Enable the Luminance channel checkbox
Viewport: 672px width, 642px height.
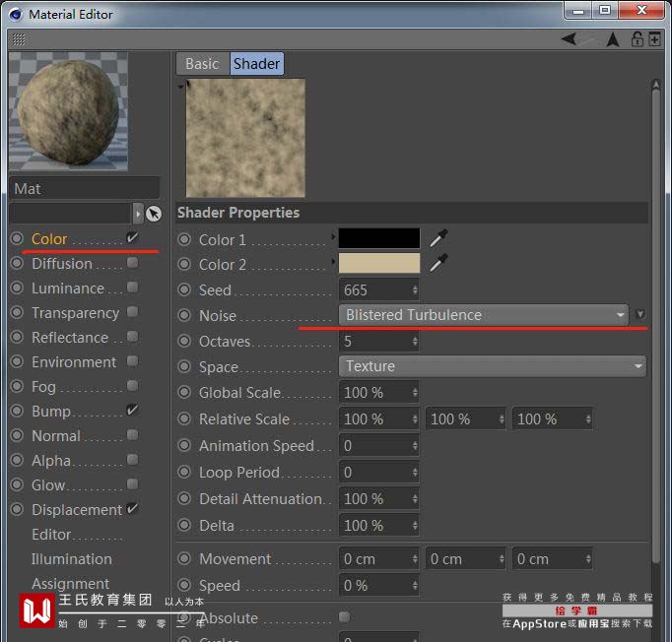tap(133, 287)
